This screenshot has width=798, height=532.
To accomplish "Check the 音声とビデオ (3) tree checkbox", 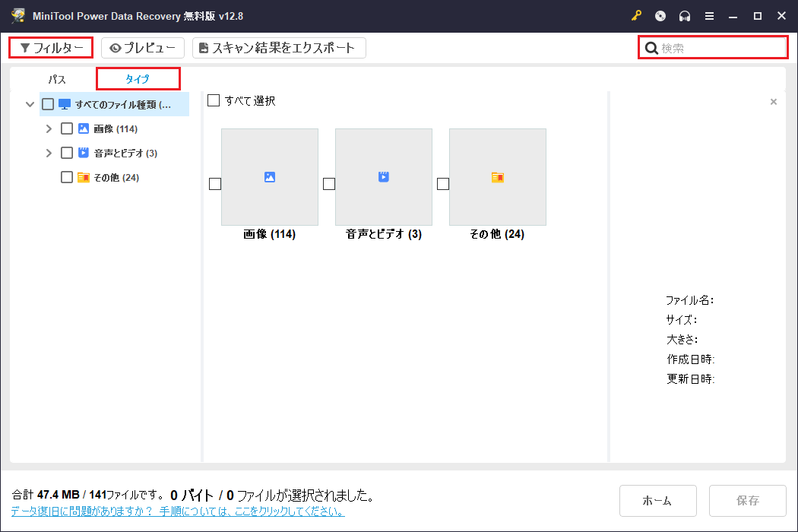I will tap(67, 153).
